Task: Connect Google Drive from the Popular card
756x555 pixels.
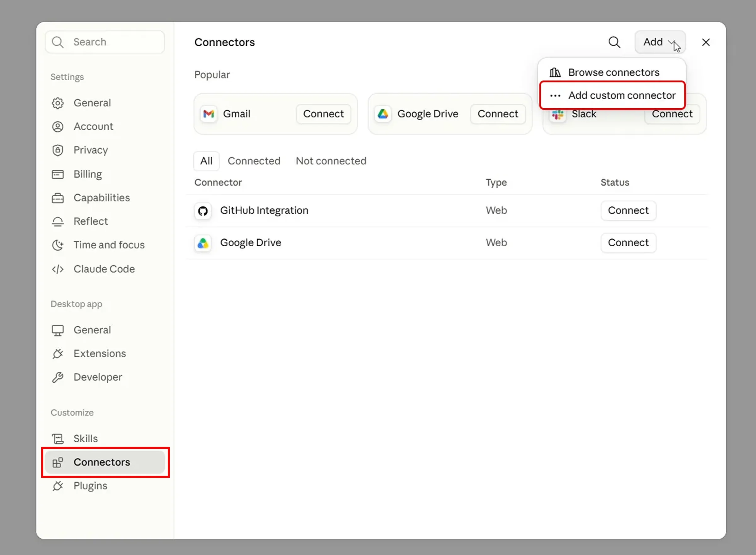Action: [498, 114]
